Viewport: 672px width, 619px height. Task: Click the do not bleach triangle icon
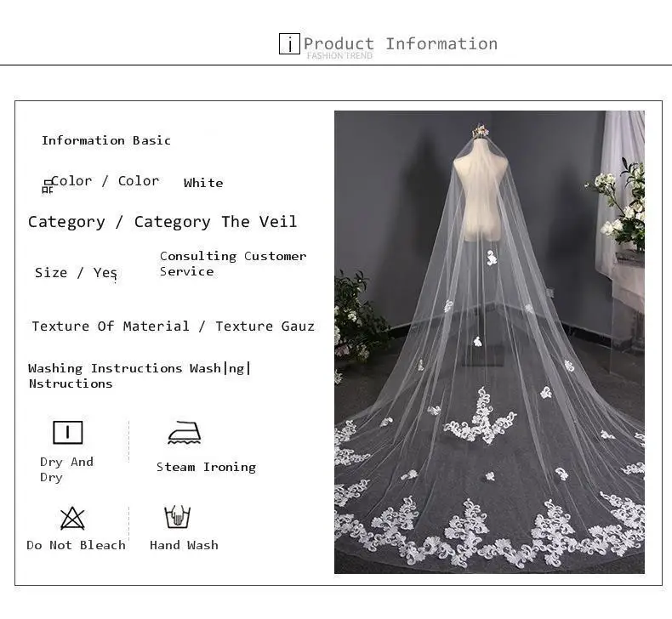pyautogui.click(x=72, y=519)
